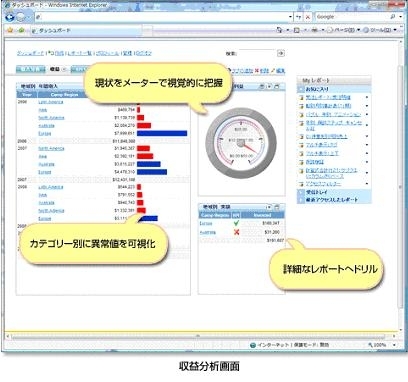
Task: Open the Latin America link under 2006
Action: (x=51, y=102)
